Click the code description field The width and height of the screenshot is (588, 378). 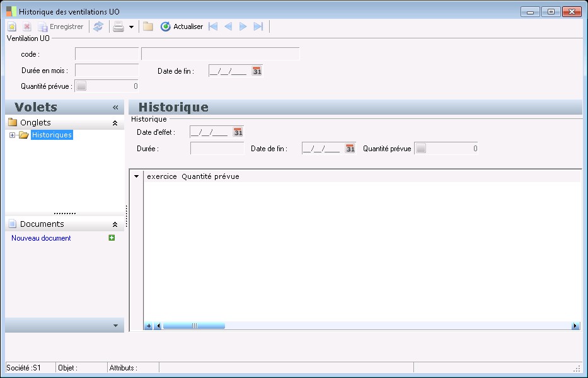coord(221,54)
